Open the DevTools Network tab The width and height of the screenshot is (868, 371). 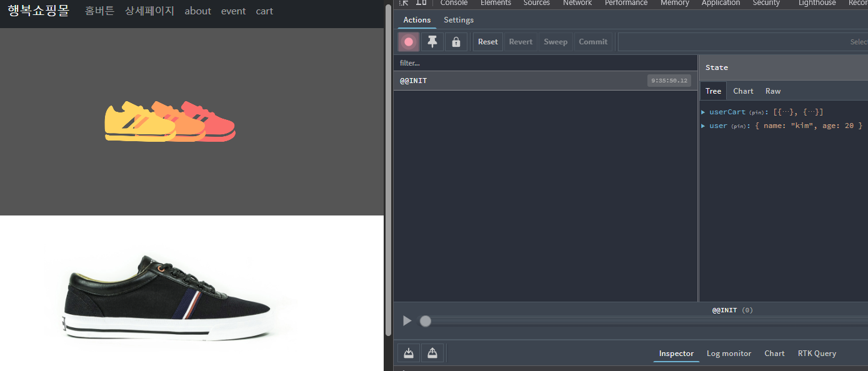[x=577, y=3]
